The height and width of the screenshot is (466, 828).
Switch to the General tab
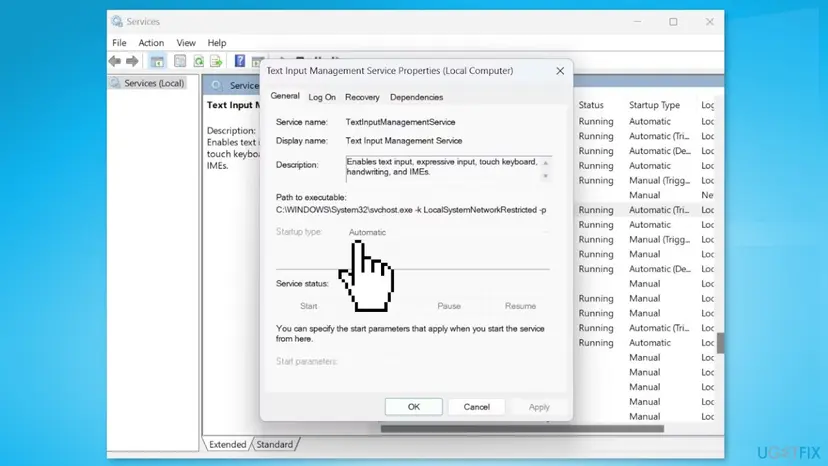point(285,96)
